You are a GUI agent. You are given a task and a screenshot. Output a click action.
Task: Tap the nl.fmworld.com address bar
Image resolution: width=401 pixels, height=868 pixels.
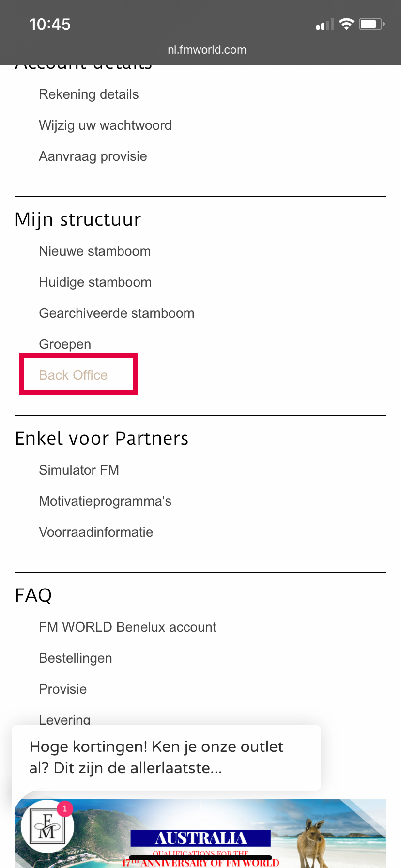(x=207, y=50)
